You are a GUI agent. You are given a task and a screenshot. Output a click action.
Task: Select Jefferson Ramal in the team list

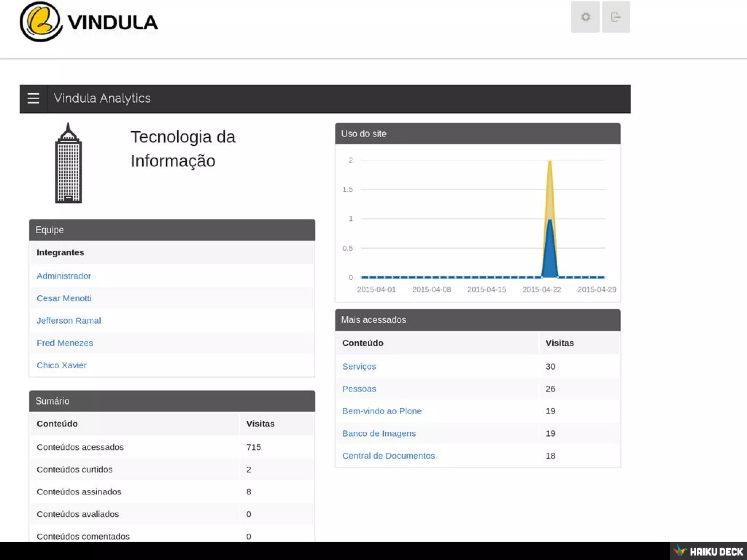point(69,320)
